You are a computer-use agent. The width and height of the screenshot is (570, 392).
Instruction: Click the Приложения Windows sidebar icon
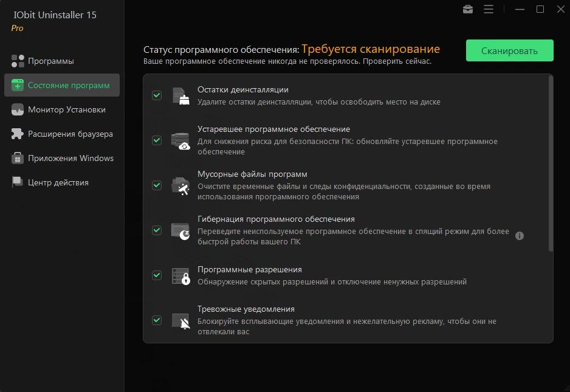(18, 158)
